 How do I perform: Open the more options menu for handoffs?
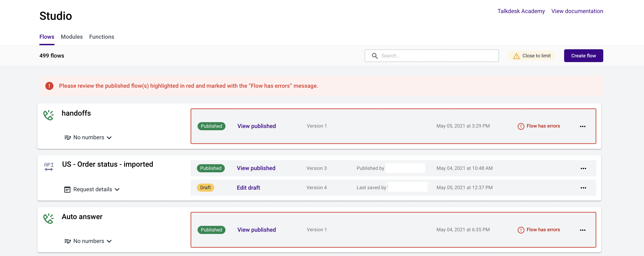(x=583, y=126)
